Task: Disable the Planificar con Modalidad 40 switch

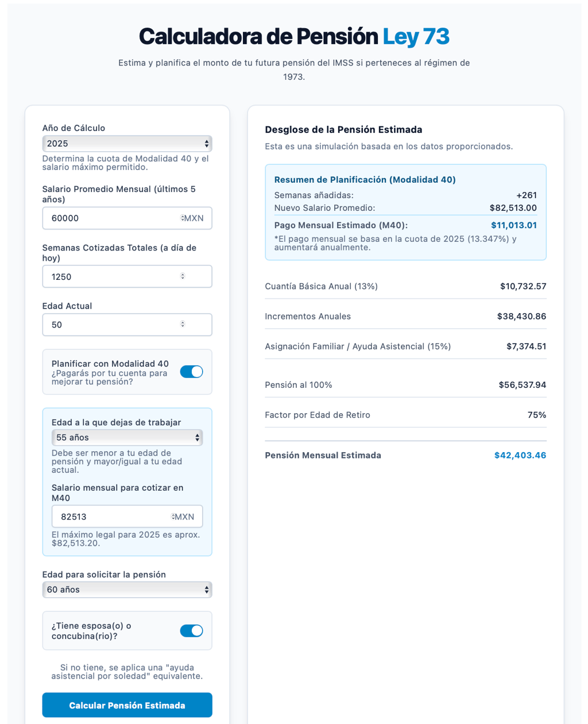Action: point(191,372)
